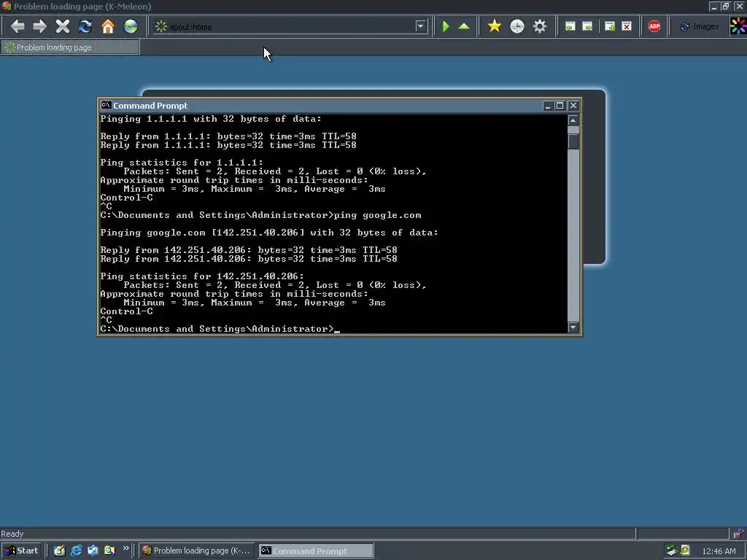
Task: Click the green Up arrow icon
Action: coord(463,26)
